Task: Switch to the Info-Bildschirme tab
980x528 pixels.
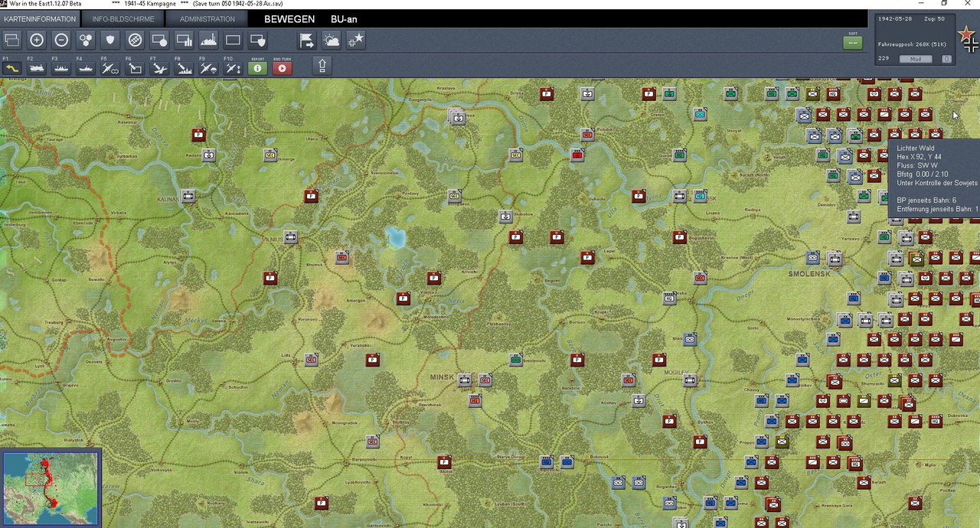Action: [x=123, y=19]
